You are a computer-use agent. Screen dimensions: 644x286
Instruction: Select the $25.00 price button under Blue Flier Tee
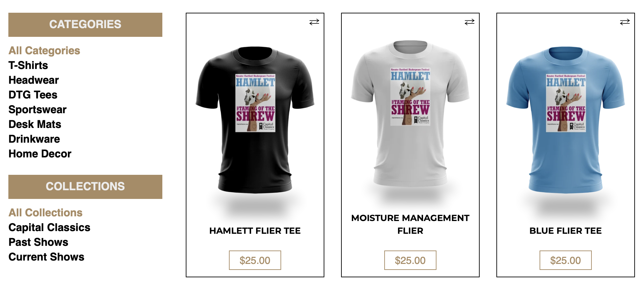[x=566, y=260]
